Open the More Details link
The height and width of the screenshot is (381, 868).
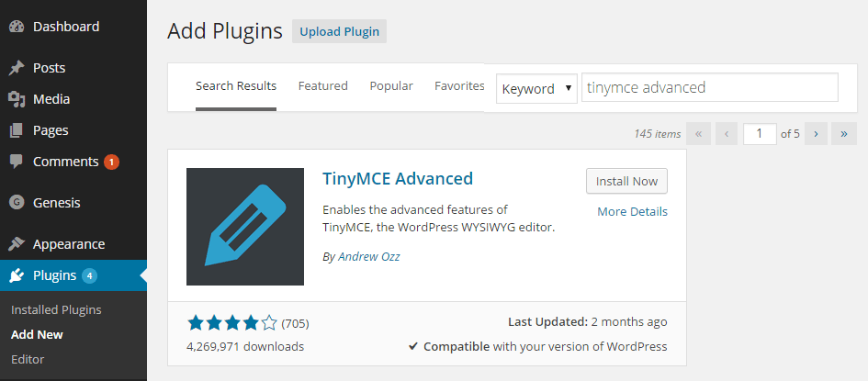point(632,211)
